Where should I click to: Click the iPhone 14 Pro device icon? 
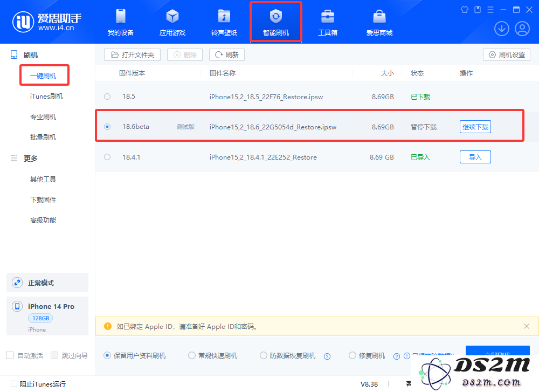(x=17, y=306)
